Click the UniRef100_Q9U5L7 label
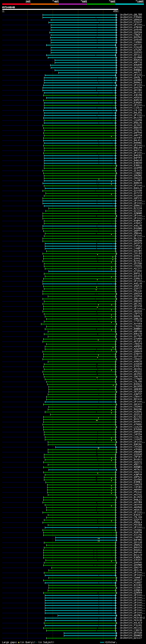 click(131, 77)
